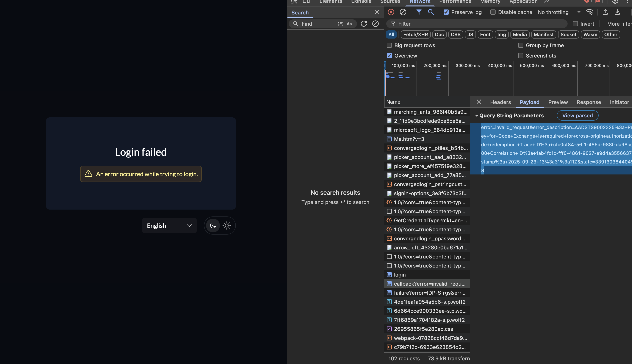Image resolution: width=632 pixels, height=364 pixels.
Task: Refresh search results in the Search panel
Action: (x=364, y=24)
